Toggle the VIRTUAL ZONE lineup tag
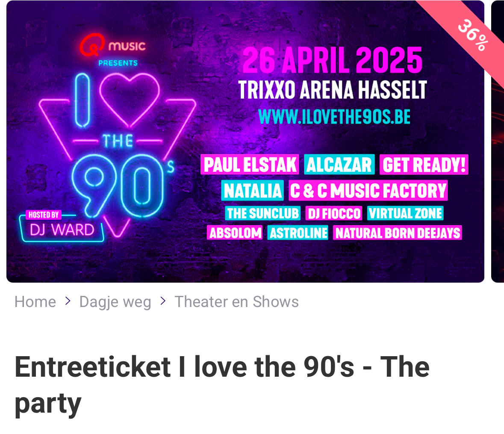The height and width of the screenshot is (434, 504). pos(405,213)
